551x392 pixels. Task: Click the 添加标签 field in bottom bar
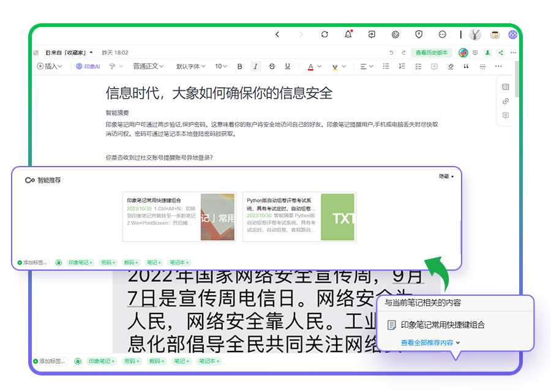[49, 361]
